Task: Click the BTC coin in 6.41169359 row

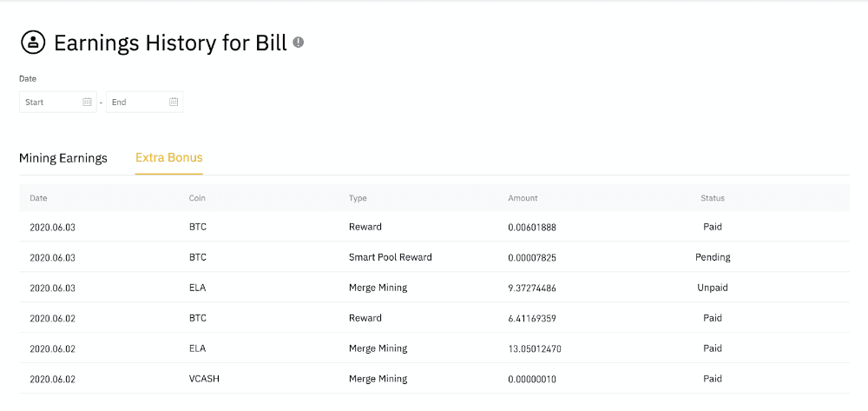Action: (198, 319)
